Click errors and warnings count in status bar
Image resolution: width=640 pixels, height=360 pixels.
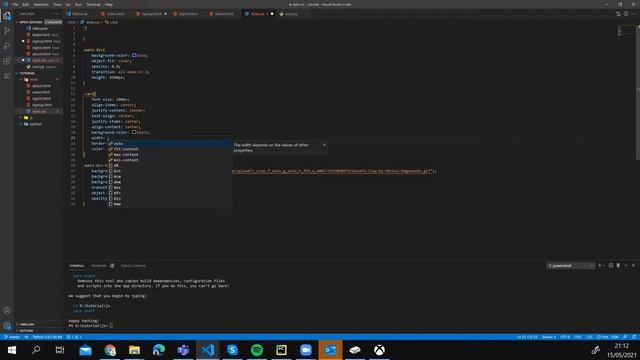(x=74, y=337)
